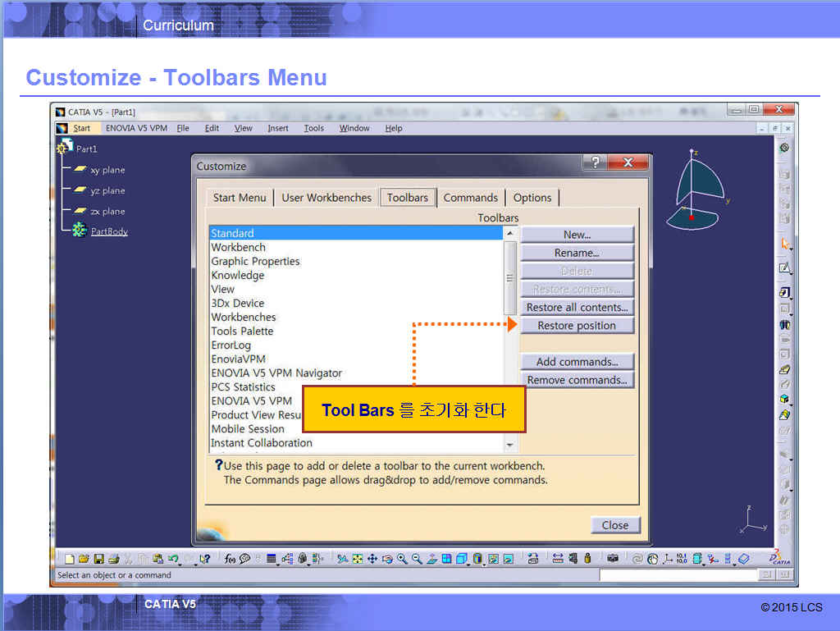
Task: Click the Fit All In icon
Action: coord(358,559)
